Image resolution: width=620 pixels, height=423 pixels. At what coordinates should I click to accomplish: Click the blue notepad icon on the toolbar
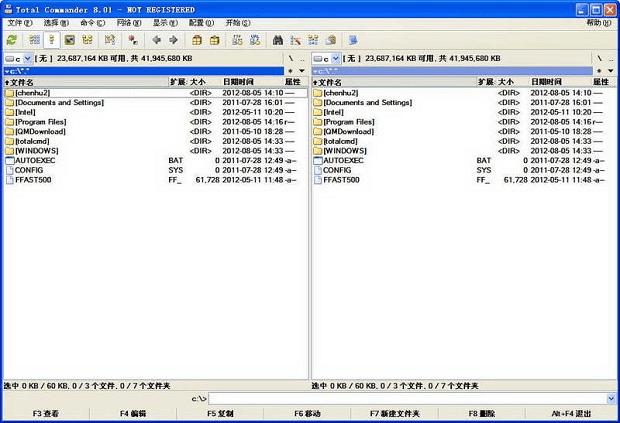point(353,40)
